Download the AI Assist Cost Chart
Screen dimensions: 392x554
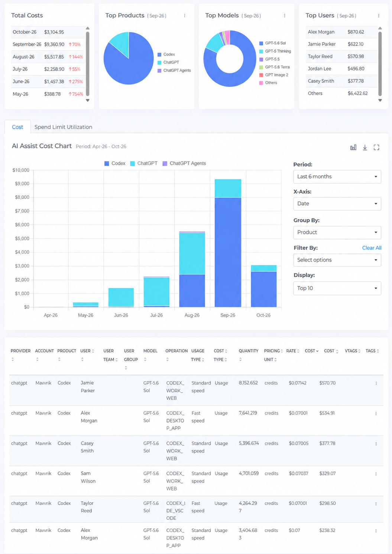point(365,148)
